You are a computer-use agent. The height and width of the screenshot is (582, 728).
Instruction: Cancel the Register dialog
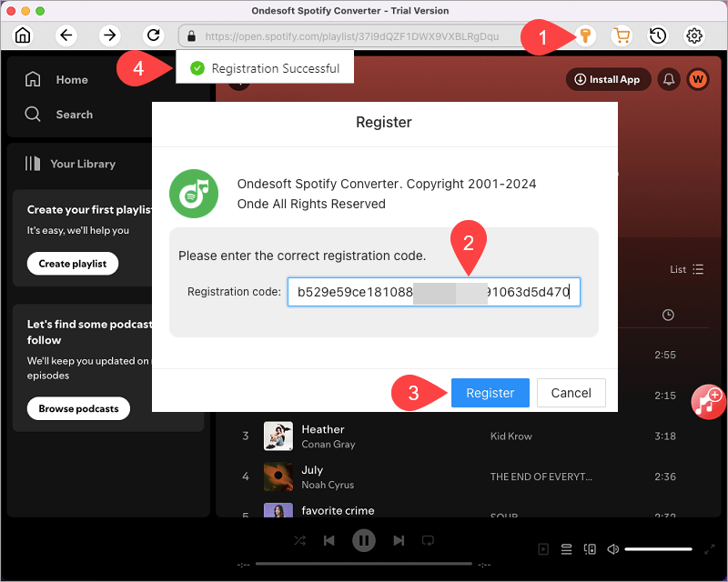coord(571,393)
